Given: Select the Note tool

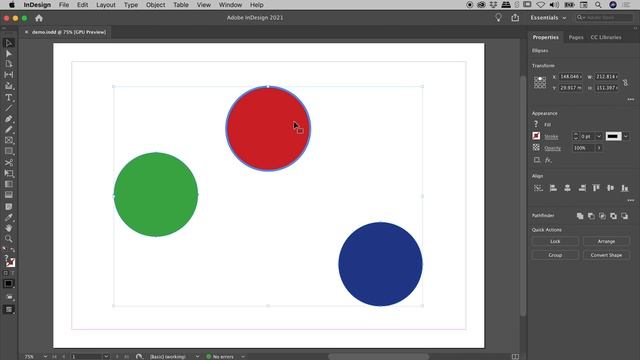Looking at the screenshot, I should [x=9, y=207].
